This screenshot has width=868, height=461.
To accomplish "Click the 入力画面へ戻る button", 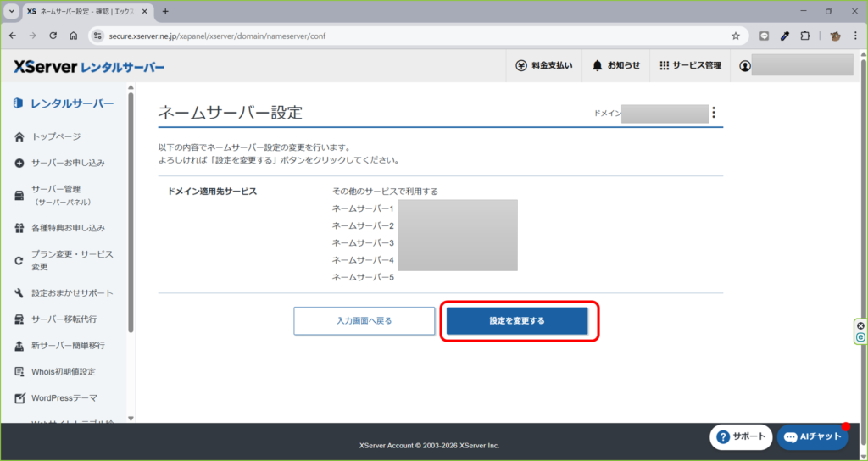I will (x=364, y=321).
